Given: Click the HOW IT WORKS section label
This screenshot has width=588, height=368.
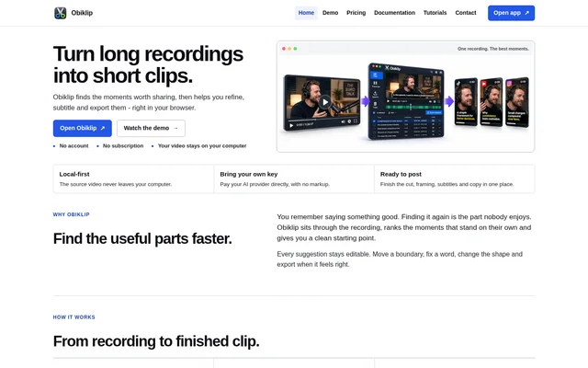Looking at the screenshot, I should point(73,316).
